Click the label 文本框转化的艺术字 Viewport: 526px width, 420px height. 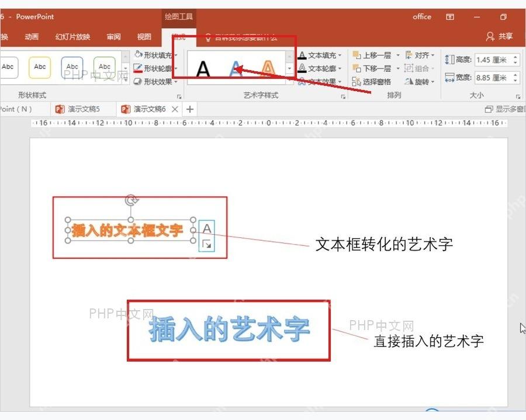pos(384,244)
